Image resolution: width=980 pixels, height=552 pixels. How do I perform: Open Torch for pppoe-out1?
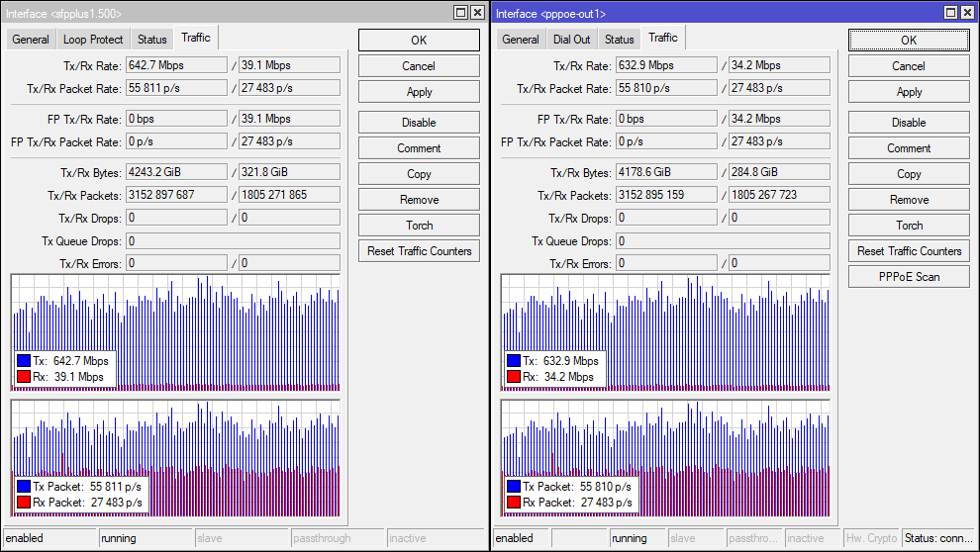[909, 226]
